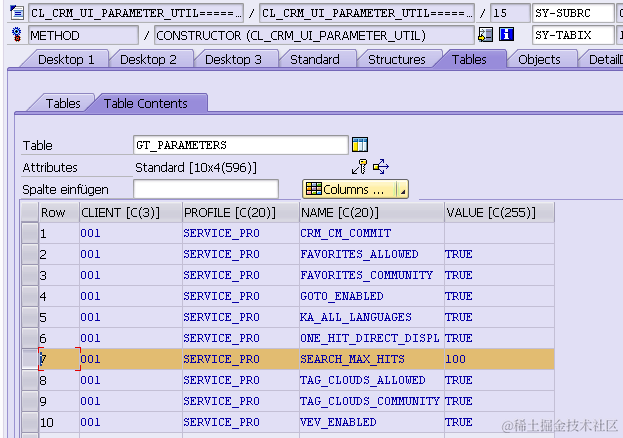Image resolution: width=623 pixels, height=438 pixels.
Task: Click the ONE_HIT_DIRECT_DISPL name cell
Action: (370, 338)
